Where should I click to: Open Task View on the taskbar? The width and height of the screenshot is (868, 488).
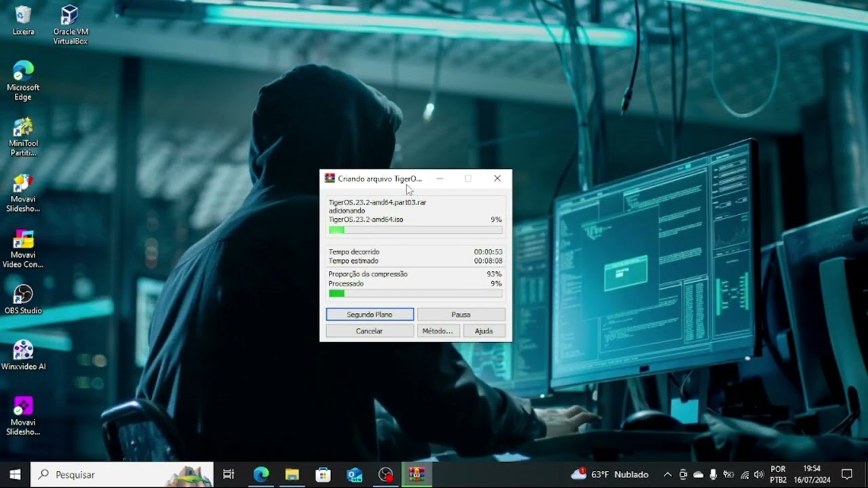[229, 474]
